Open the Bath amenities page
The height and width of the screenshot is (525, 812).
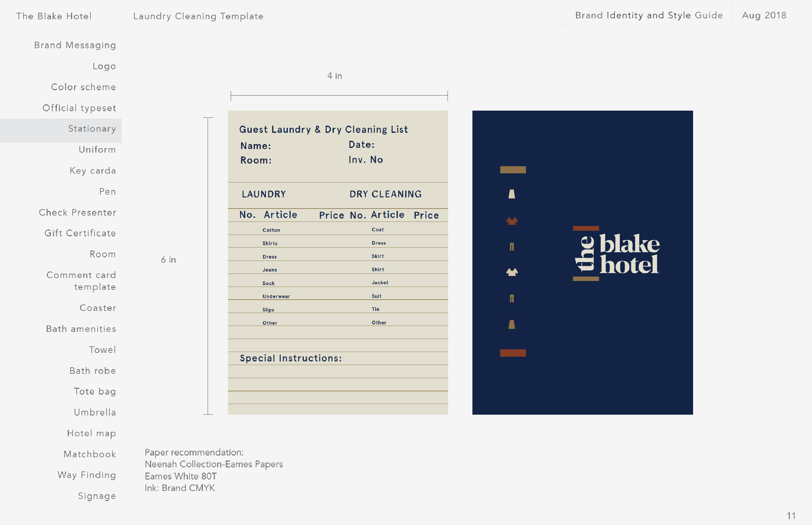click(81, 329)
